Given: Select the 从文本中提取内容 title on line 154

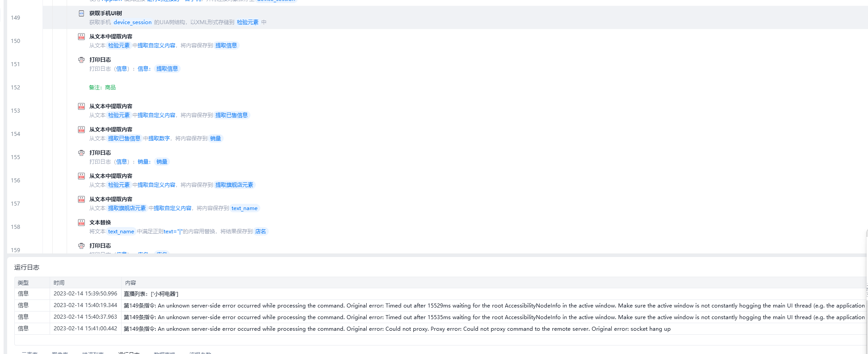Looking at the screenshot, I should pos(111,130).
